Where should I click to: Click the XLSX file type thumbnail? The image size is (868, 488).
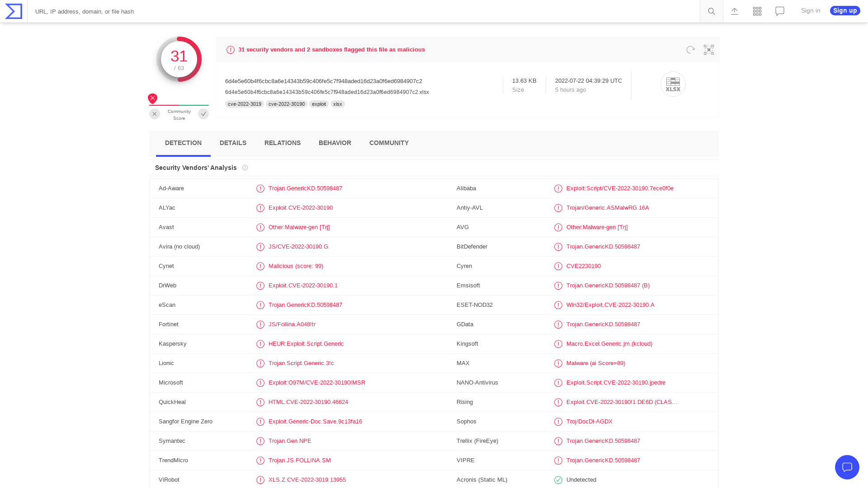point(673,84)
